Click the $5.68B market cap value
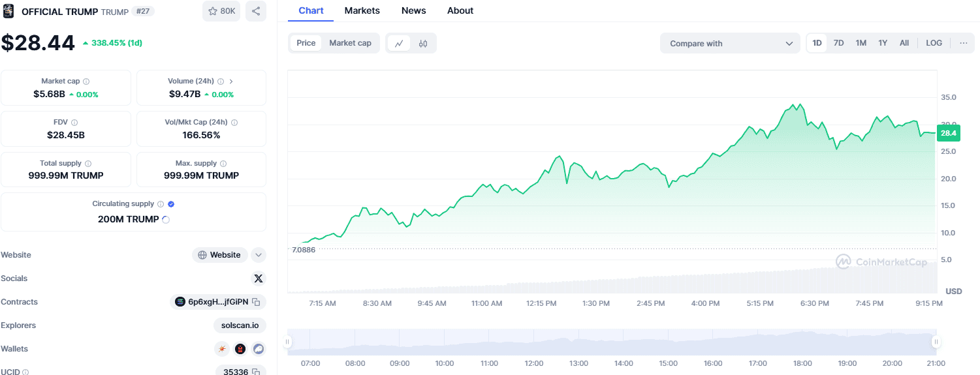 [50, 94]
